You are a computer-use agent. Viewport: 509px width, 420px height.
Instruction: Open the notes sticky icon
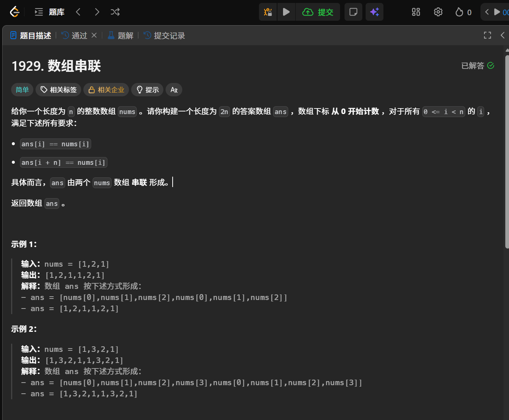[x=353, y=12]
